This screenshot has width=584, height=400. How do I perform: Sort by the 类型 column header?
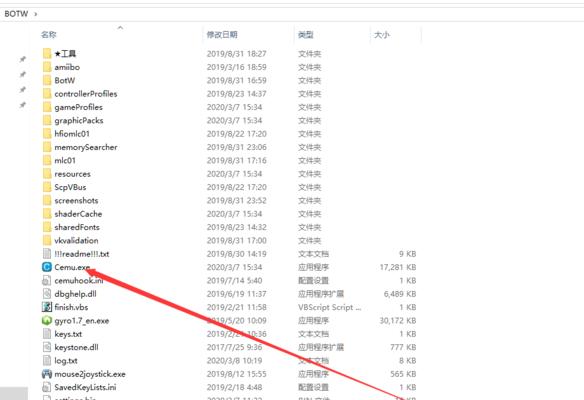(306, 35)
